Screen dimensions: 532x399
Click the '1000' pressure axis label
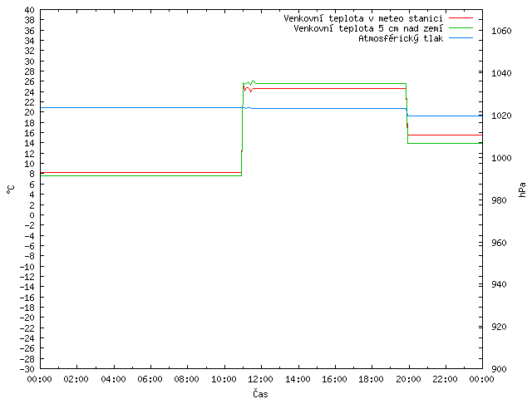click(x=501, y=158)
